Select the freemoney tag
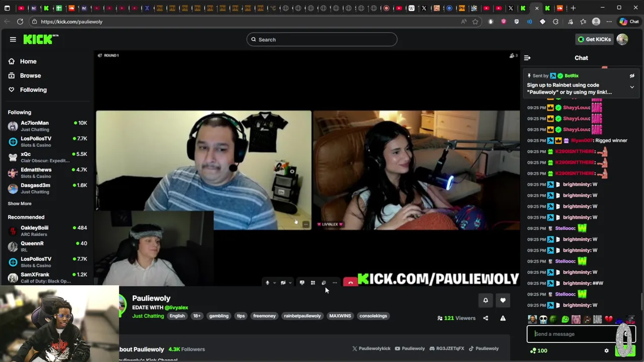Screen dimensions: 644x362 [x=265, y=316]
